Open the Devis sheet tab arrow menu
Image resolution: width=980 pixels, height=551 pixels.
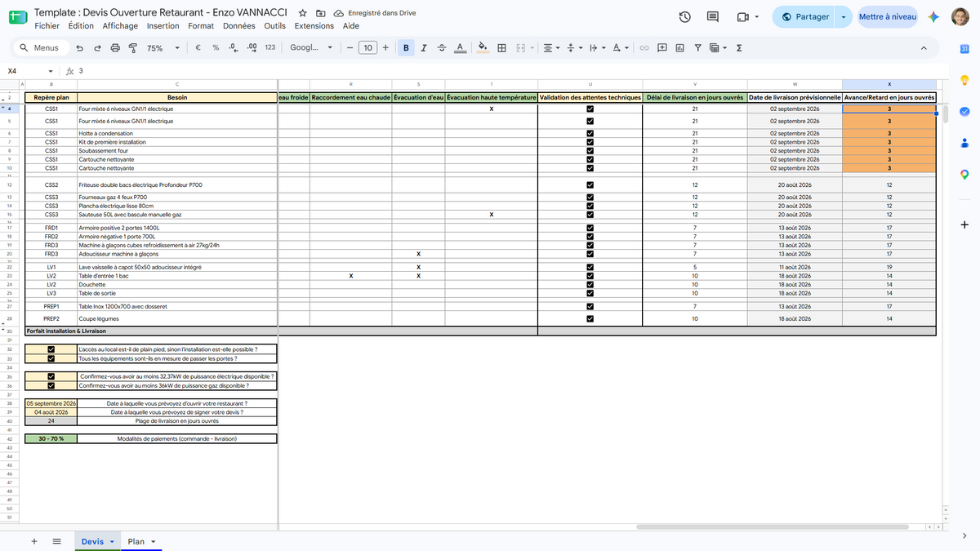click(x=112, y=541)
